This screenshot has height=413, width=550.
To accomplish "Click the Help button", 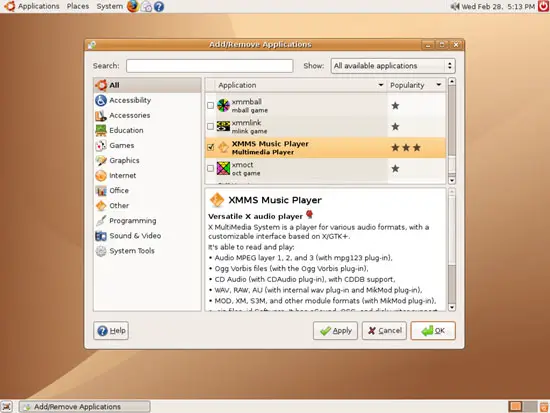I will pos(111,331).
